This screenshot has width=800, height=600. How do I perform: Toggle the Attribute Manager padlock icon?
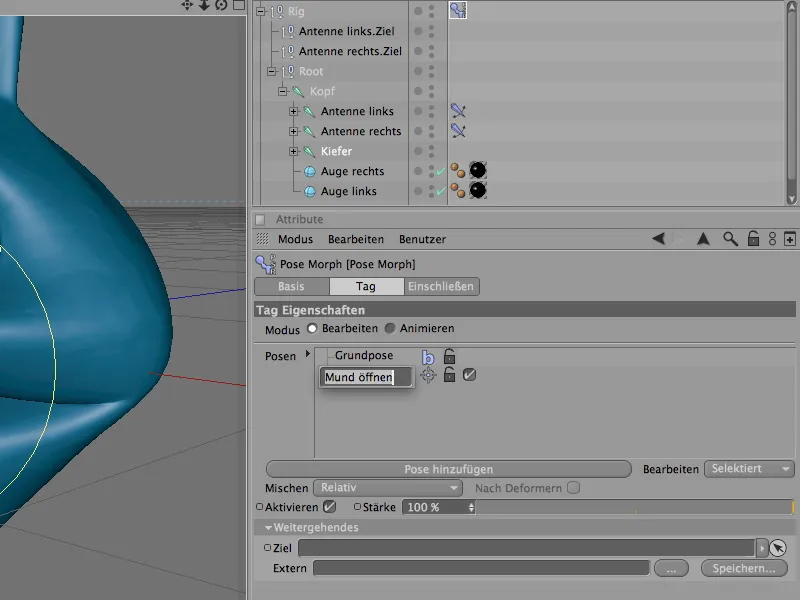click(x=752, y=239)
